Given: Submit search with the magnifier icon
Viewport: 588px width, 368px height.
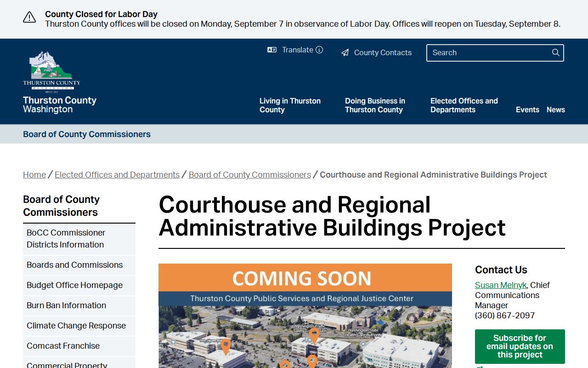Looking at the screenshot, I should click(556, 52).
